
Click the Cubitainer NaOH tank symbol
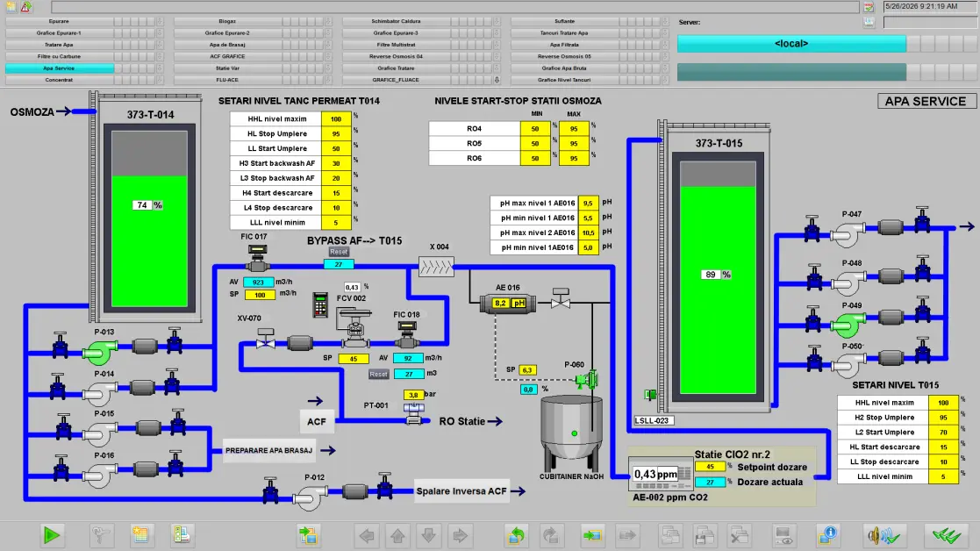(x=571, y=431)
